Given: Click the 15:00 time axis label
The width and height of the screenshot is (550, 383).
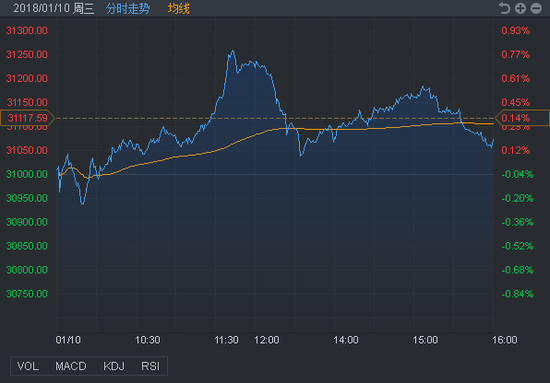Looking at the screenshot, I should (x=425, y=340).
